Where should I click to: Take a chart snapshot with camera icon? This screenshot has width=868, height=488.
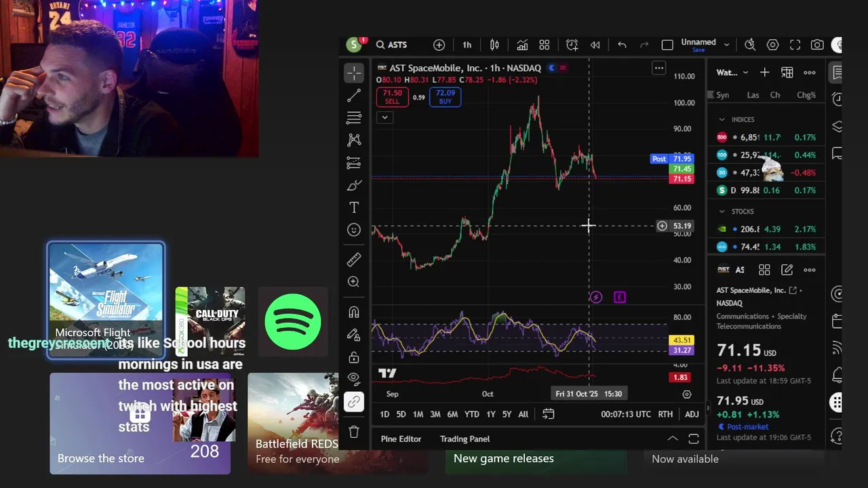point(817,45)
